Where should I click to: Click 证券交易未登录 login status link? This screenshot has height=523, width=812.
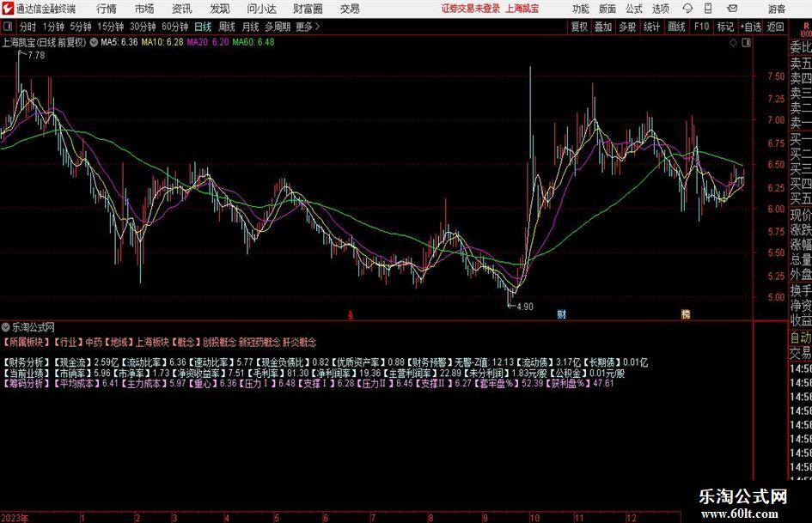coord(471,9)
